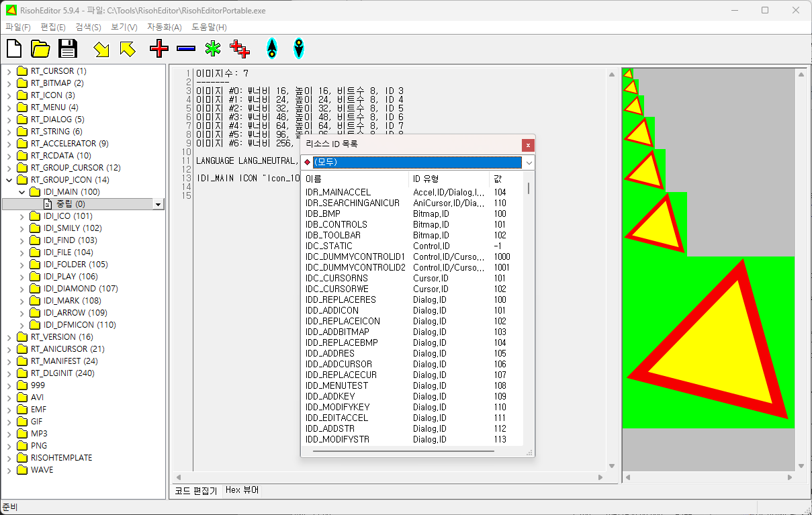
Task: Click the blue minus Delete toolbar icon
Action: tap(186, 48)
